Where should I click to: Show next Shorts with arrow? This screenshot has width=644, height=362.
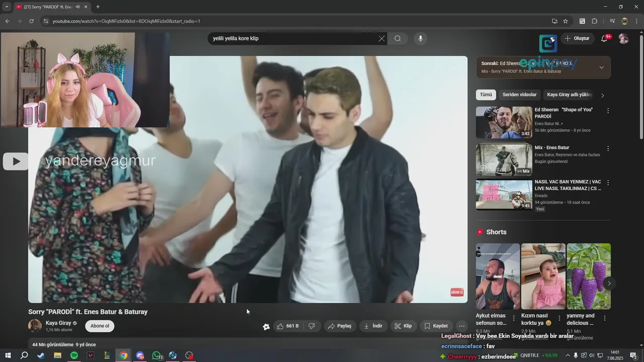609,283
